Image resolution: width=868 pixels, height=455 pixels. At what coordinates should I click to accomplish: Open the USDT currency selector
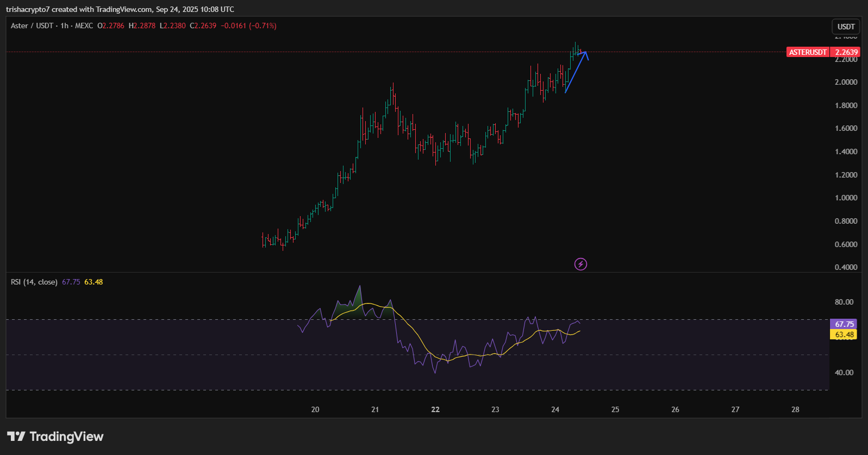point(846,27)
